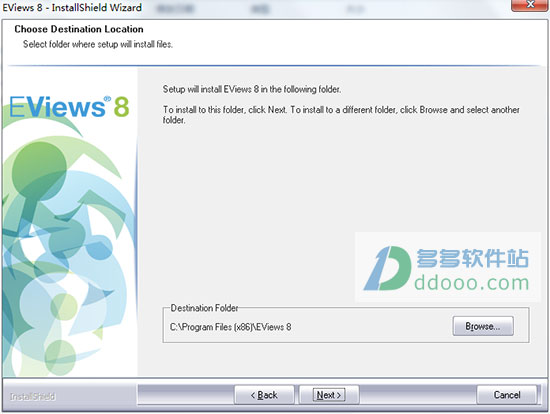This screenshot has height=414, width=550.
Task: Click the InstallShield branding label
Action: (x=32, y=396)
